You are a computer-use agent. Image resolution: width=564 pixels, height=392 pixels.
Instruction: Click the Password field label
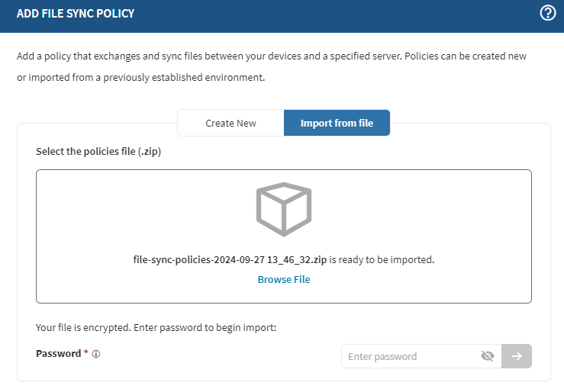pos(58,354)
